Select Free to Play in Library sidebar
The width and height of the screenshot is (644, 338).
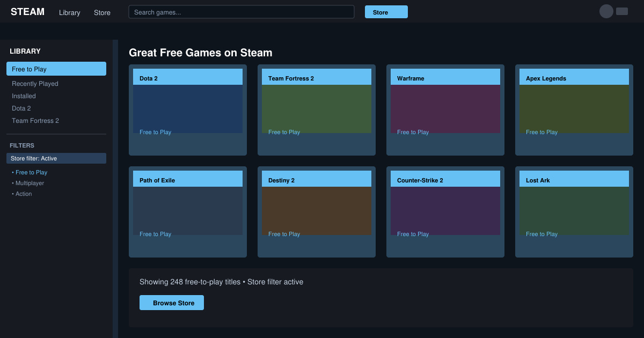pyautogui.click(x=56, y=69)
